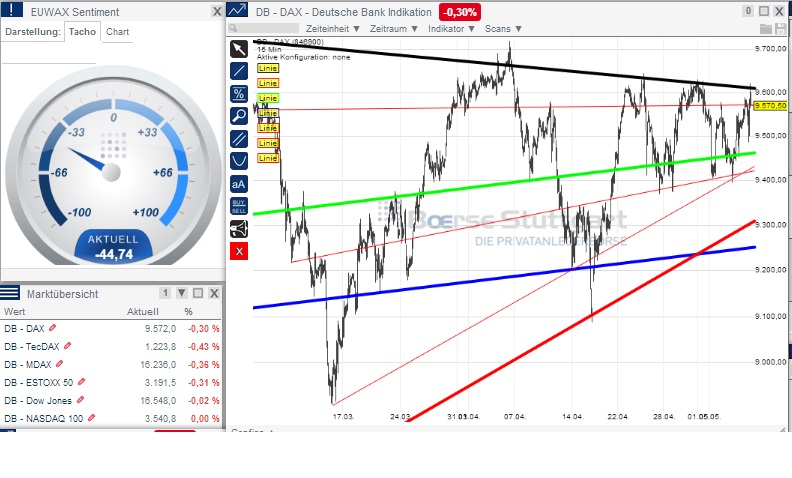The image size is (792, 478).
Task: Switch to the Tacho tab
Action: 82,31
